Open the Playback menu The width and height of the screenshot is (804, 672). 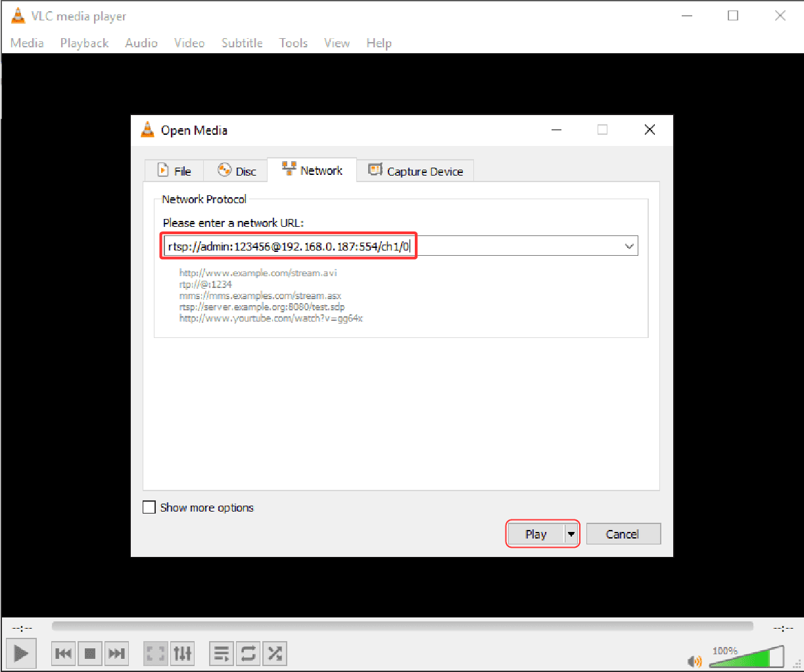point(84,43)
